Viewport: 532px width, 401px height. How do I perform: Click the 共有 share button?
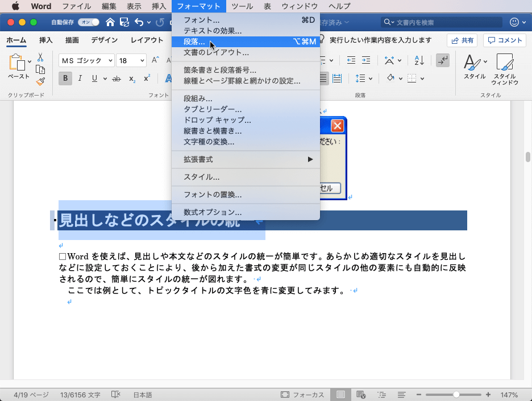[x=462, y=40]
